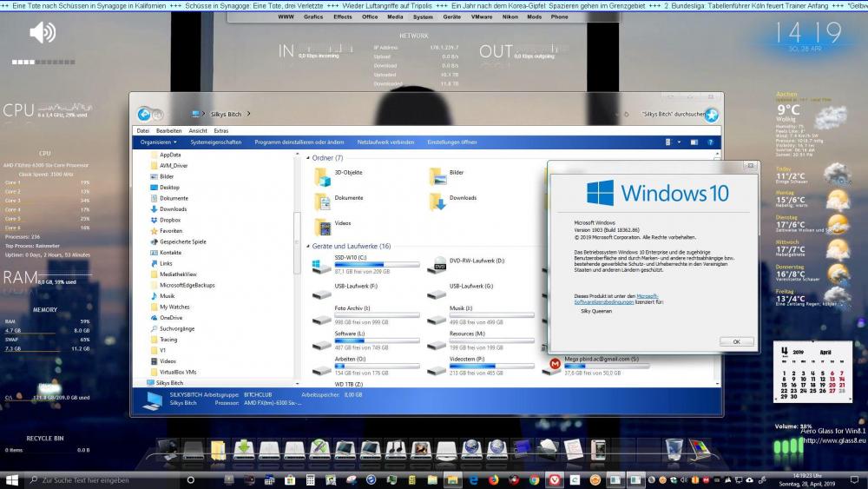Open the Organisieren dropdown menu

click(158, 142)
